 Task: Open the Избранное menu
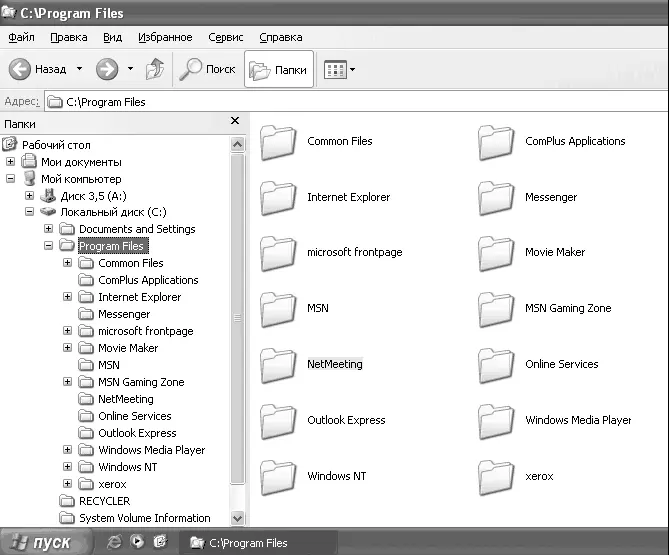[x=164, y=37]
